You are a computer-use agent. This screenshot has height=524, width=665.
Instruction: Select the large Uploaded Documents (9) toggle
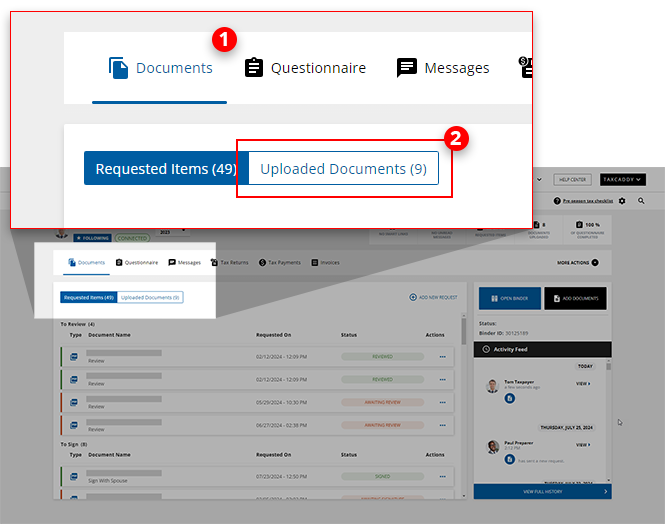coord(343,169)
